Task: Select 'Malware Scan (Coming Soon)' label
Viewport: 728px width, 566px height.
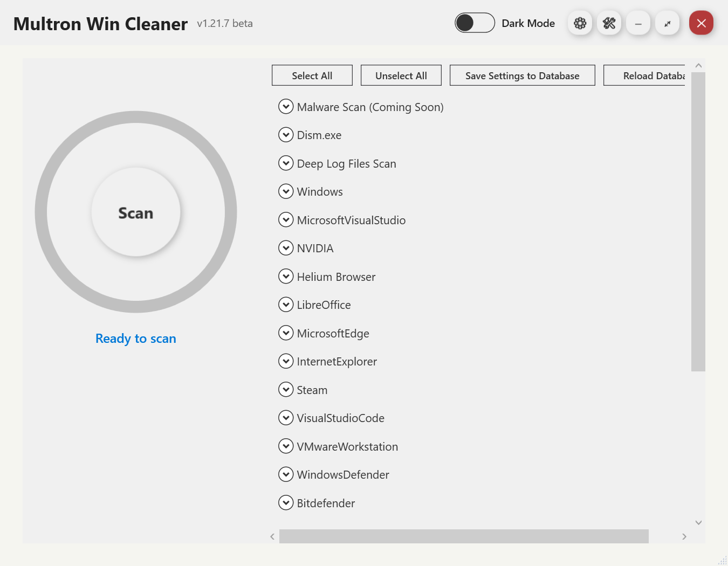Action: point(370,107)
